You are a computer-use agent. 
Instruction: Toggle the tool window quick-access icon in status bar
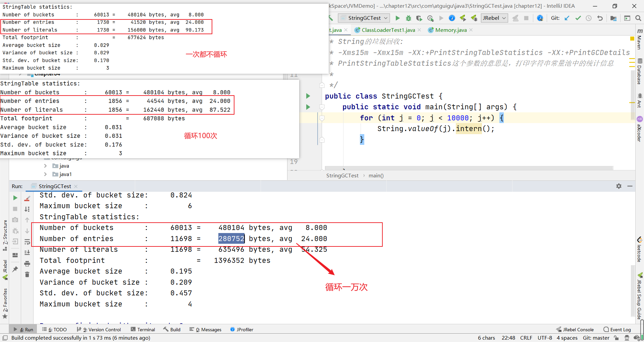point(5,338)
